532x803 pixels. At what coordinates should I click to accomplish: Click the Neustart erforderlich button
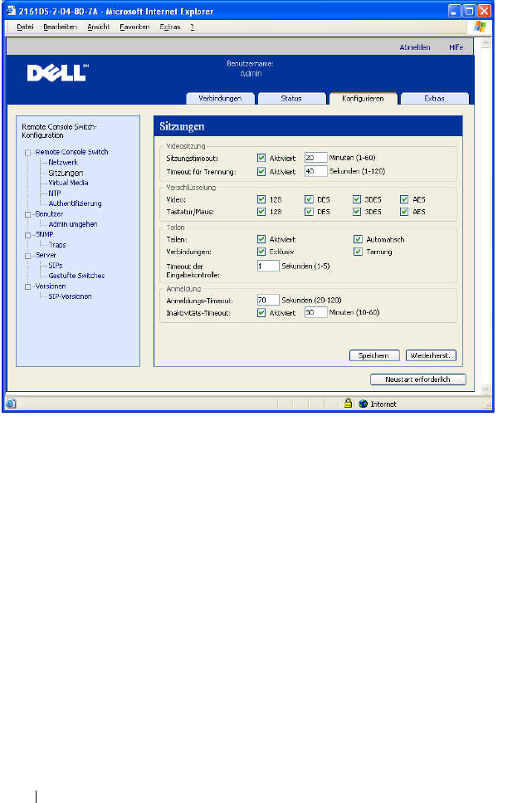(x=417, y=379)
